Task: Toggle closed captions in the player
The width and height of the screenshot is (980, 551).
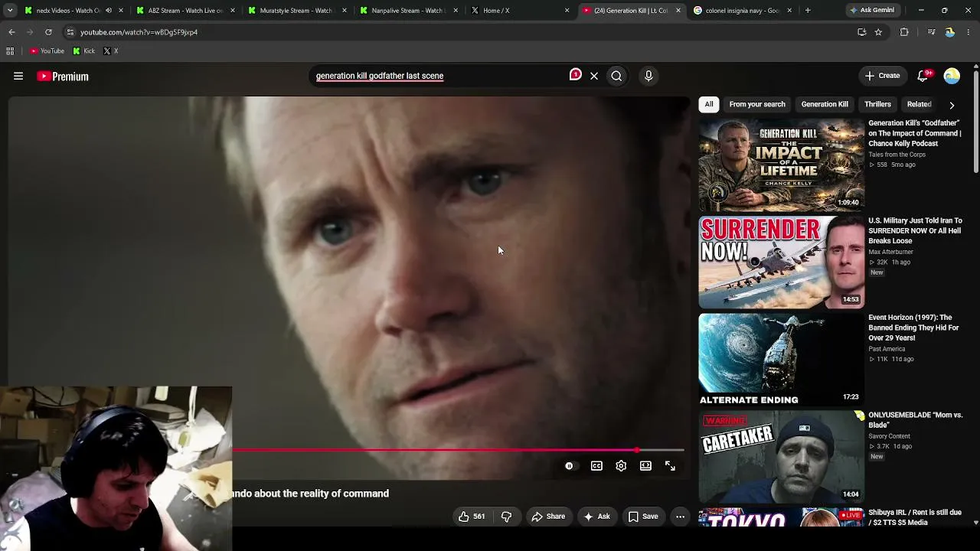Action: (596, 466)
